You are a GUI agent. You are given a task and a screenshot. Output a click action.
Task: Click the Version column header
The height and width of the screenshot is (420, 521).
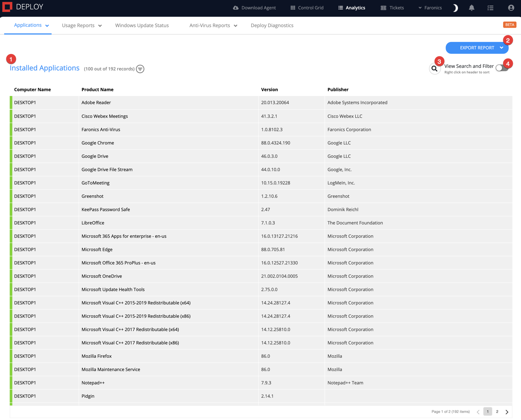(269, 90)
